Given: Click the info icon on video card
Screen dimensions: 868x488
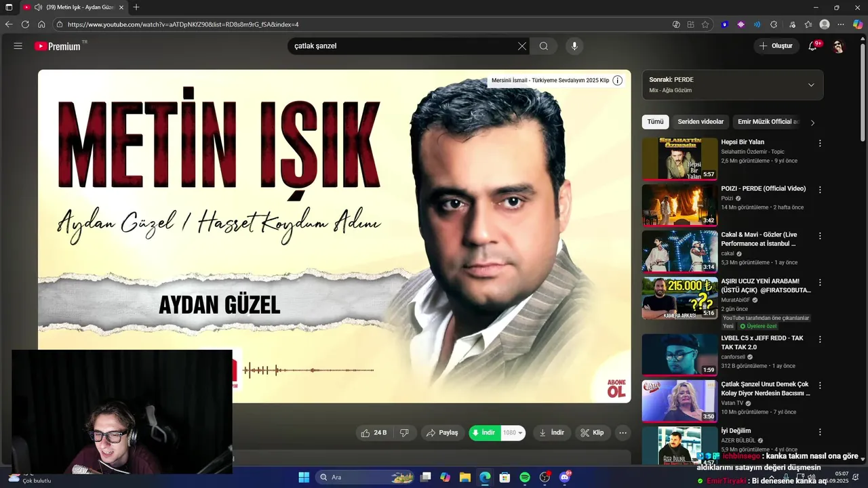Looking at the screenshot, I should [x=617, y=80].
